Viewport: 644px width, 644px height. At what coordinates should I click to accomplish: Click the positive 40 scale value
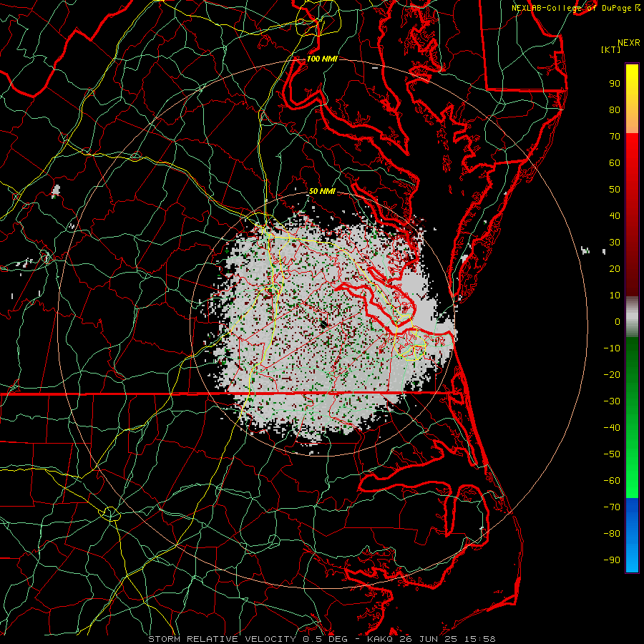coord(615,216)
